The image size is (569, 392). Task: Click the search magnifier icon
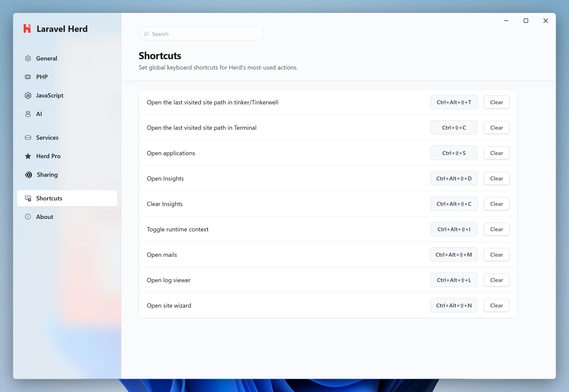pyautogui.click(x=146, y=34)
